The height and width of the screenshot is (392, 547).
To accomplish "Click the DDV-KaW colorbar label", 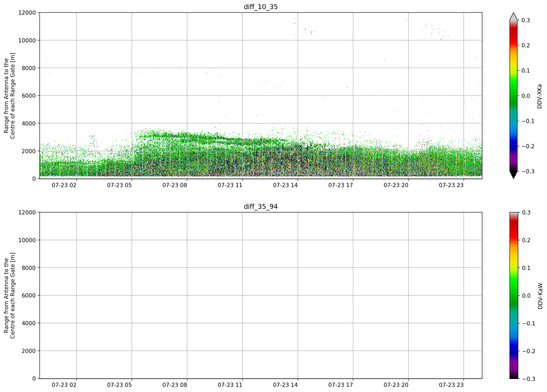I will 540,296.
